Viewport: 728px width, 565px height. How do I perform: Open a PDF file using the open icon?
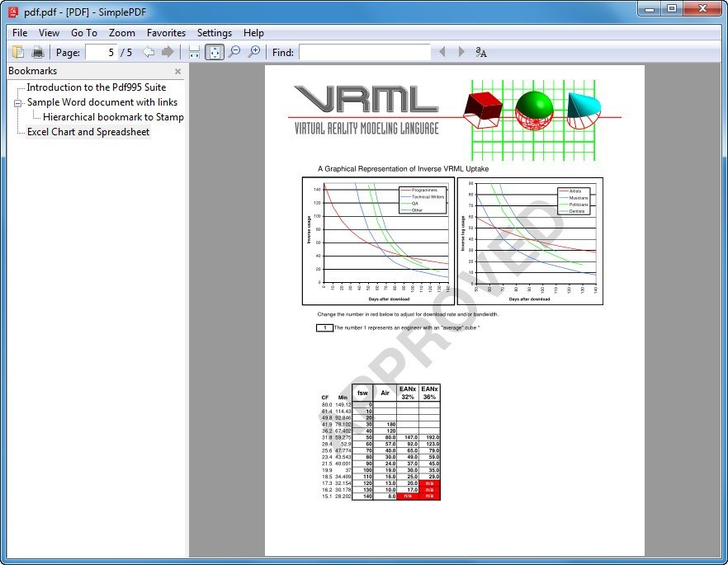18,51
